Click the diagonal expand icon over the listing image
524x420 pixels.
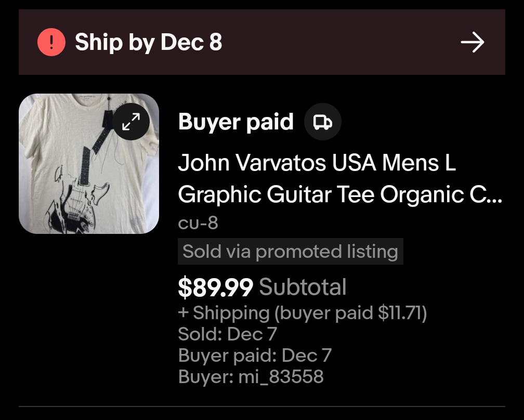[131, 121]
